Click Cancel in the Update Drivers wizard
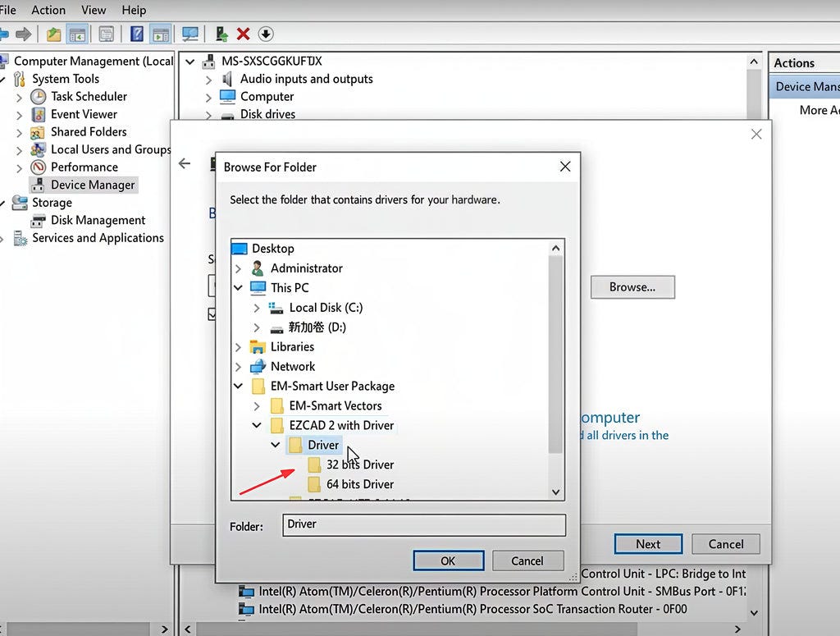The image size is (840, 636). coord(726,544)
